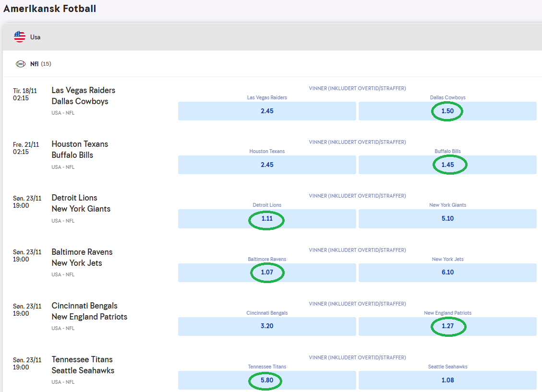
Task: Open the Cincinnati Bengals match details
Action: 84,306
